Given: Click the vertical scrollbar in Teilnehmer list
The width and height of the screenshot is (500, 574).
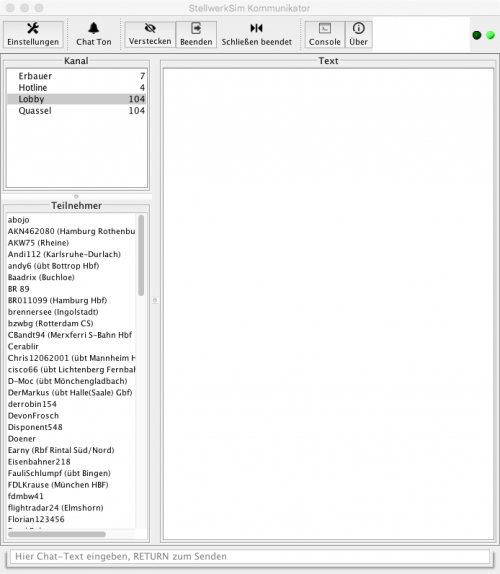Looking at the screenshot, I should click(141, 255).
